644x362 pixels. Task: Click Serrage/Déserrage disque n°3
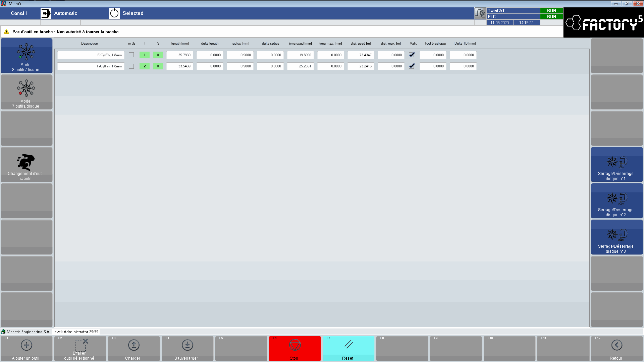(616, 237)
